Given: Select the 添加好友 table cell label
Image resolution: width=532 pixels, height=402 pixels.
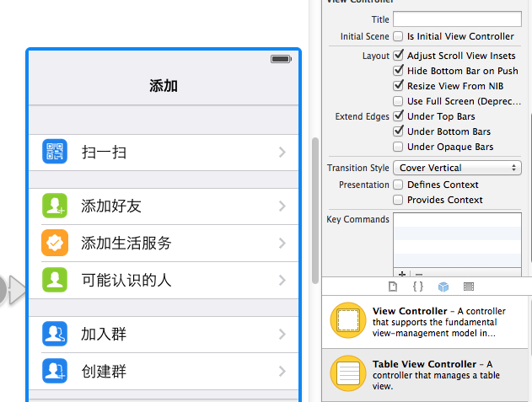Looking at the screenshot, I should point(111,206).
